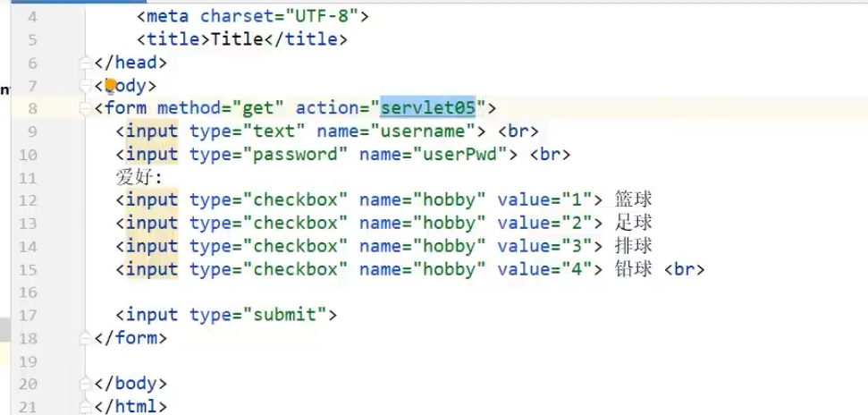Viewport: 868px width, 415px height.
Task: Collapse the <body> fold marker on line 7
Action: click(x=85, y=86)
